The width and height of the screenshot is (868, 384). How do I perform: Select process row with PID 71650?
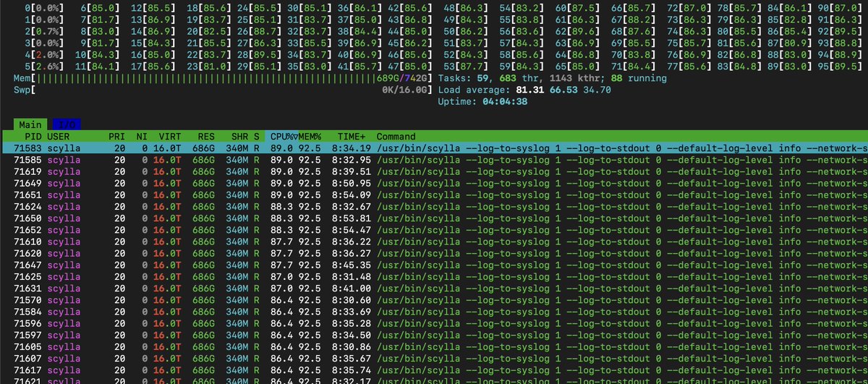[434, 218]
